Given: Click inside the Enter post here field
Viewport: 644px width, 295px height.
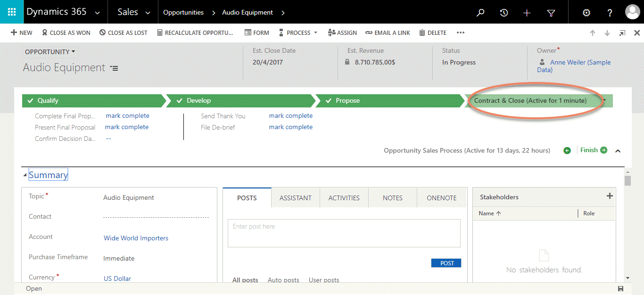Looking at the screenshot, I should pos(344,232).
